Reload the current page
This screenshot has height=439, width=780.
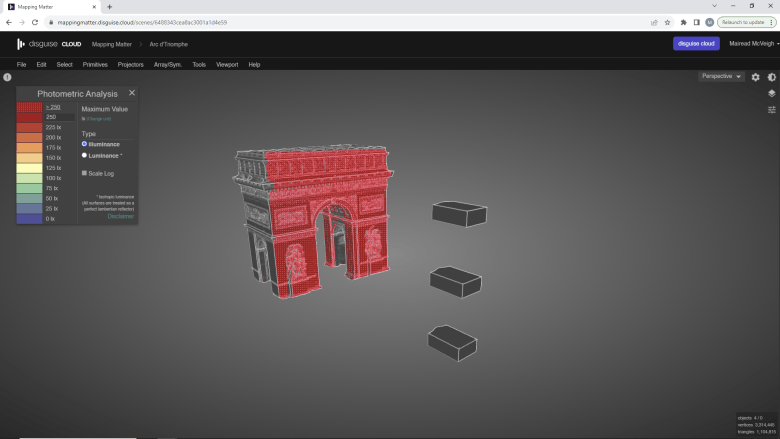point(35,22)
